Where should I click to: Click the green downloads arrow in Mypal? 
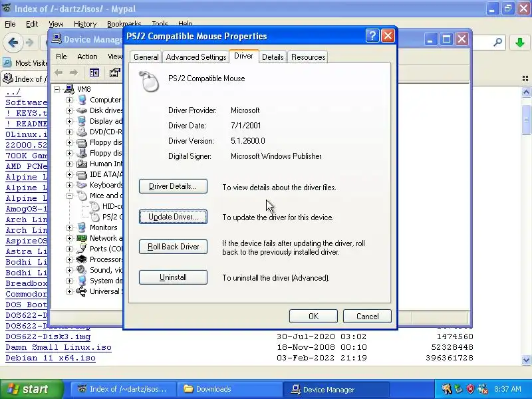click(x=520, y=43)
